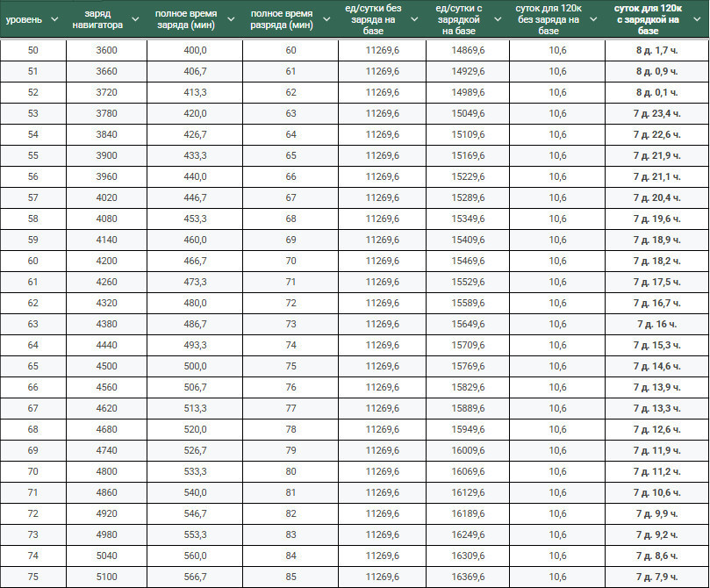Select cell '426,7'
Viewport: 710px width, 588px height.
[x=195, y=134]
